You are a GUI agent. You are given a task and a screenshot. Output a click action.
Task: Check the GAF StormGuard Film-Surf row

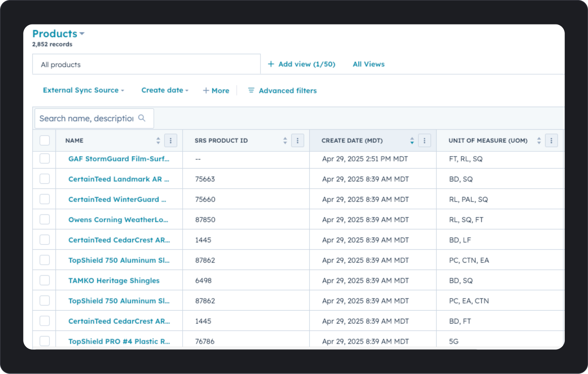pyautogui.click(x=44, y=159)
